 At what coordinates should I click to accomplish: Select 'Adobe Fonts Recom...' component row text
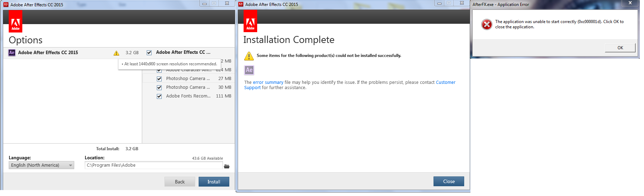[x=188, y=96]
